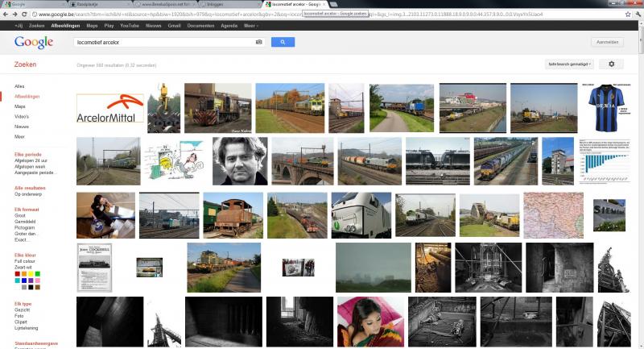Open the Siemens sign image result

pyautogui.click(x=609, y=215)
